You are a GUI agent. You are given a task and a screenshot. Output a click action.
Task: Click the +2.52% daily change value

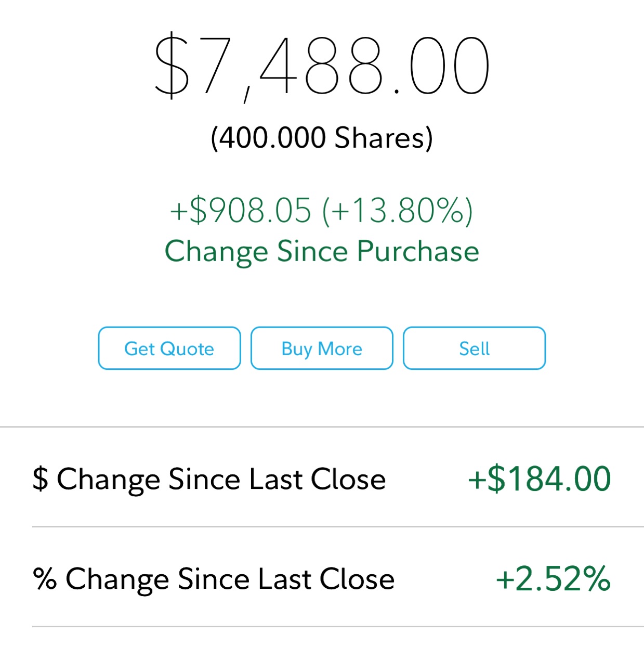[x=553, y=578]
